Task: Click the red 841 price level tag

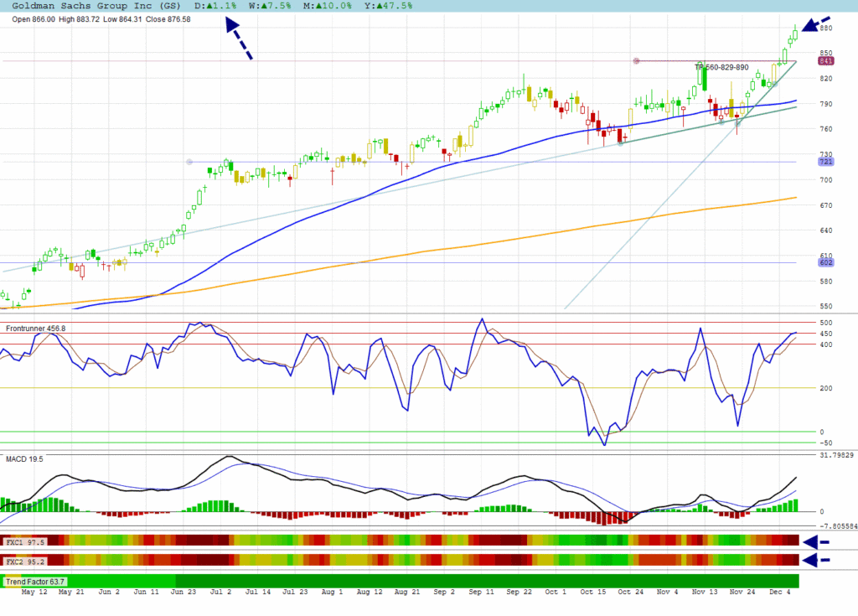Action: [825, 61]
